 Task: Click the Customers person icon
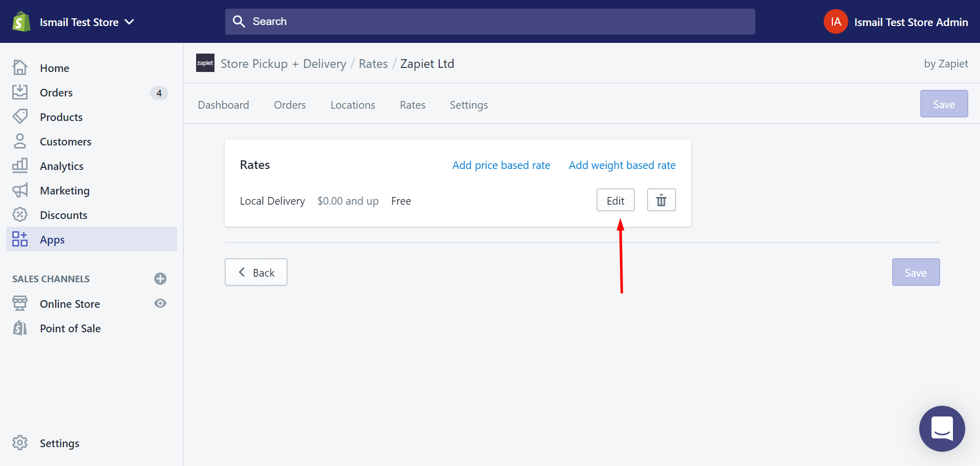point(20,141)
